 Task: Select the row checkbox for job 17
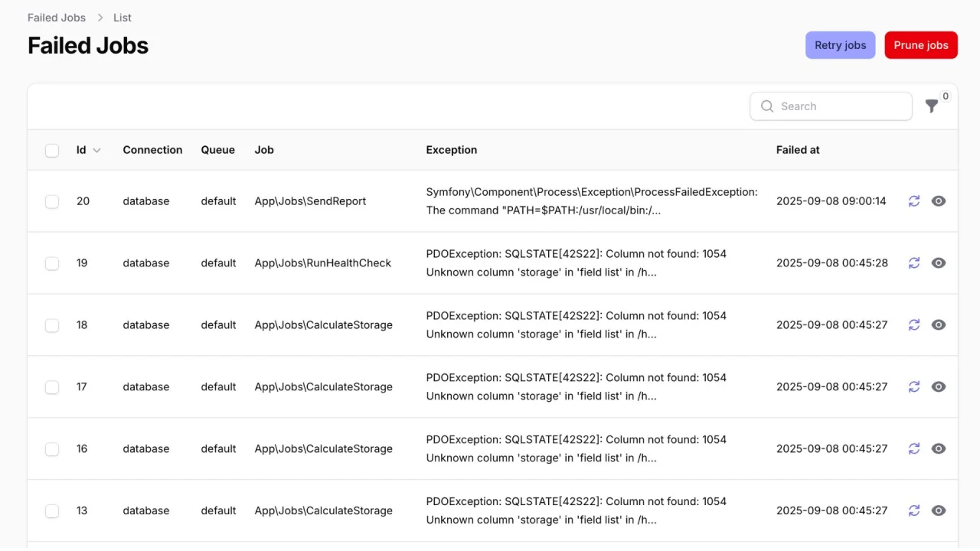[x=52, y=386]
